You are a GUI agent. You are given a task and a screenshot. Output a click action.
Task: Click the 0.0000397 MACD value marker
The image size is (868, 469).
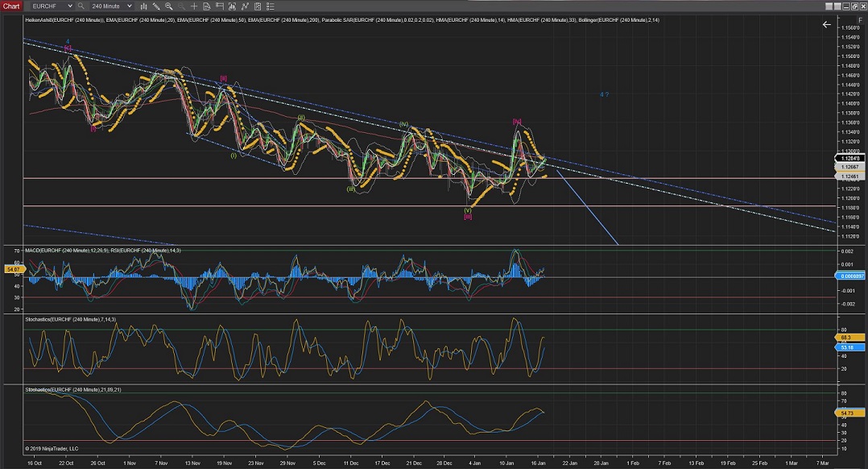coord(849,276)
